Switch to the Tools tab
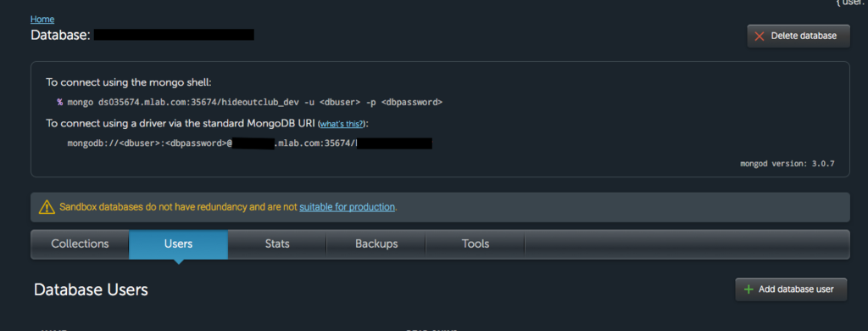 pyautogui.click(x=475, y=244)
